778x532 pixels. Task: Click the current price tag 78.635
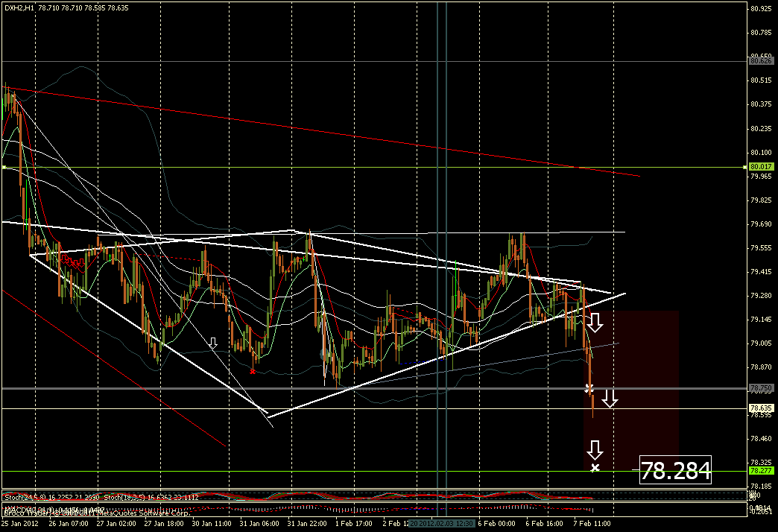tap(761, 408)
